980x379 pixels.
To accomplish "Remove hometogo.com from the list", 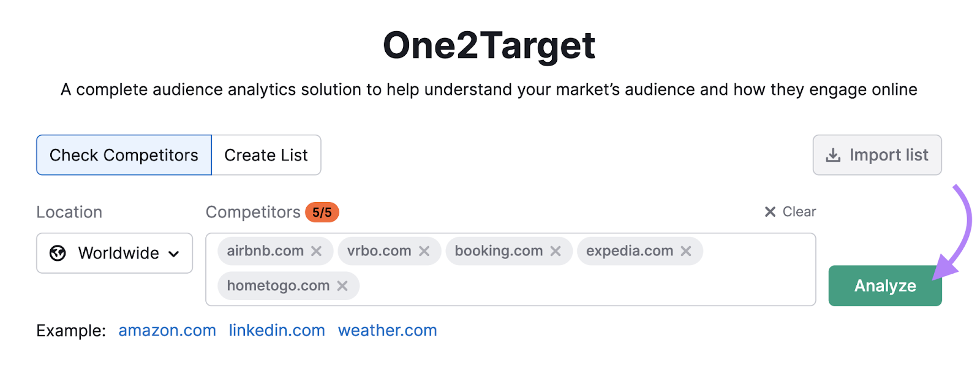I will pos(342,285).
